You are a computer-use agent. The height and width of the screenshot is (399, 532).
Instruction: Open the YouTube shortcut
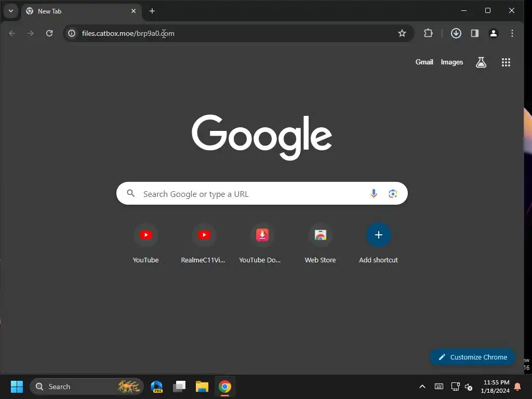[x=145, y=243]
